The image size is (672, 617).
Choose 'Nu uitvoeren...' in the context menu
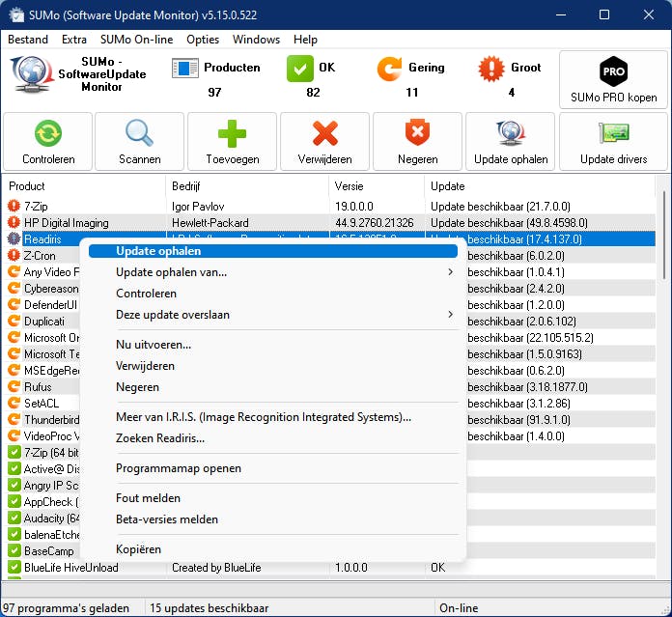click(x=273, y=345)
